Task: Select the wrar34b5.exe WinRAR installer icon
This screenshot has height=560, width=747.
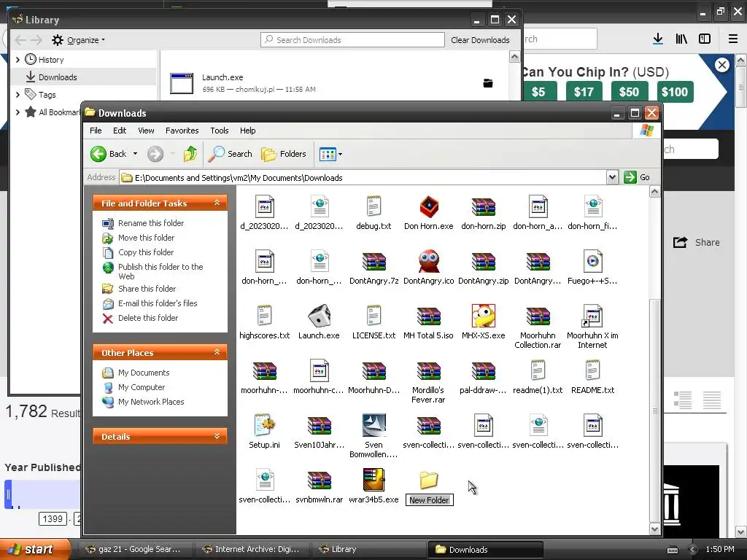Action: pyautogui.click(x=373, y=480)
